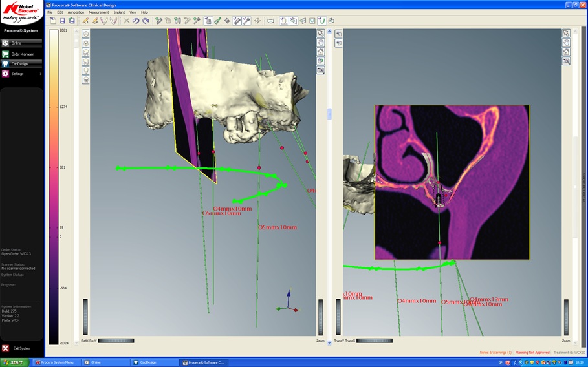Click the purple arch curve toolbar icon
Screen dimensions: 588x367
(x=104, y=21)
